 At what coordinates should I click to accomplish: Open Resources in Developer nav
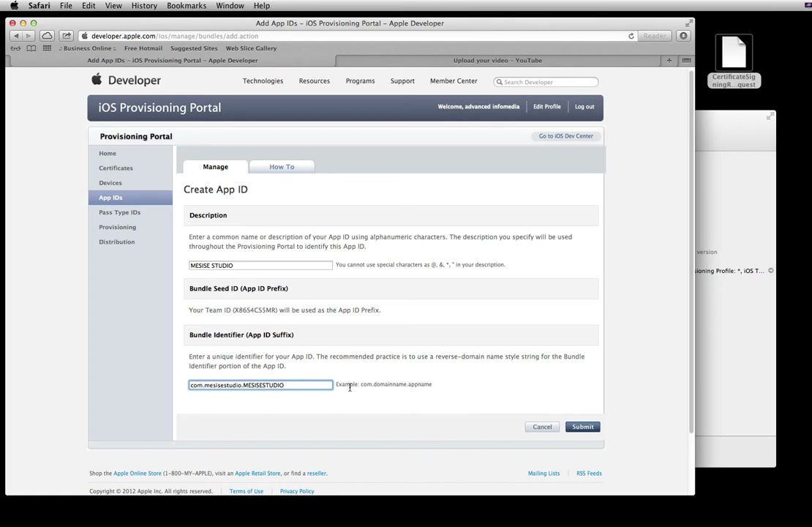click(x=315, y=81)
